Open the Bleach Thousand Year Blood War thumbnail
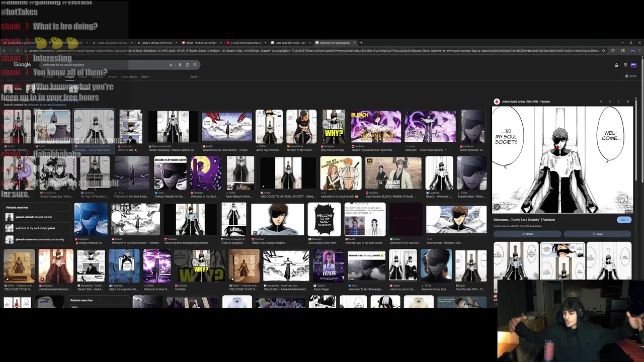This screenshot has width=644, height=362. coord(376,127)
